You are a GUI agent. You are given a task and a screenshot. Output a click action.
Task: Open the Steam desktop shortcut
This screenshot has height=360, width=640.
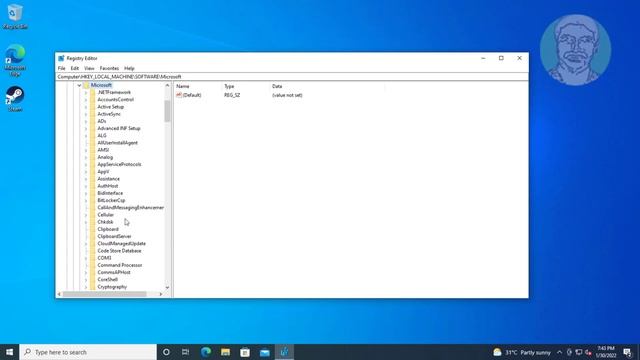coord(15,98)
